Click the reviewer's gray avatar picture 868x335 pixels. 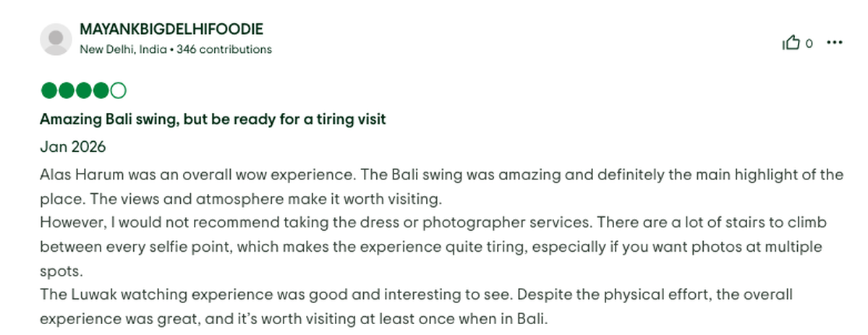tap(56, 39)
